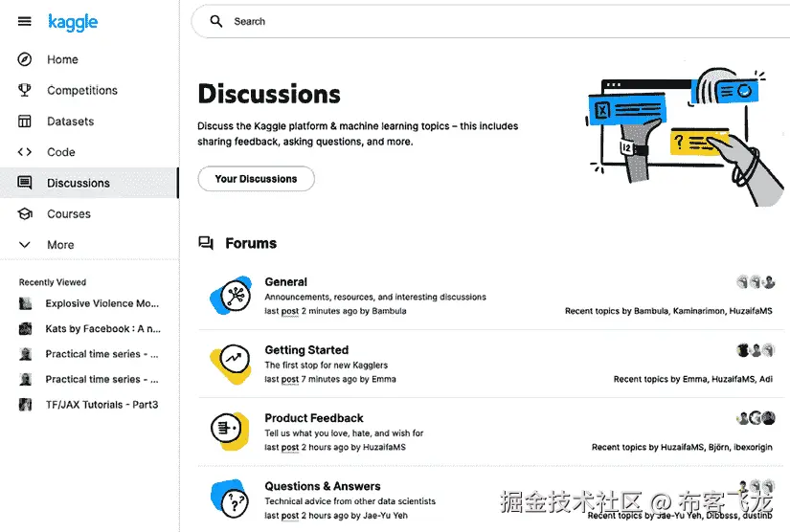Open Datasets in sidebar
The image size is (790, 532).
pos(71,122)
